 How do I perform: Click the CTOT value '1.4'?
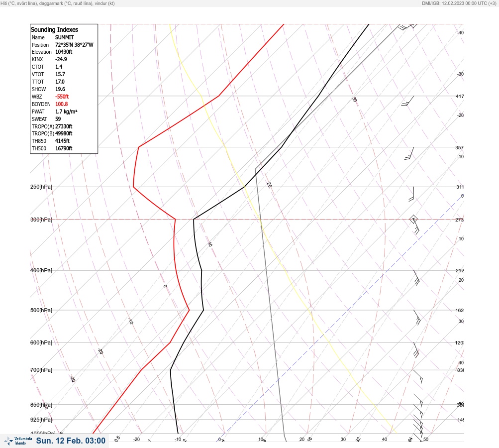tap(59, 67)
